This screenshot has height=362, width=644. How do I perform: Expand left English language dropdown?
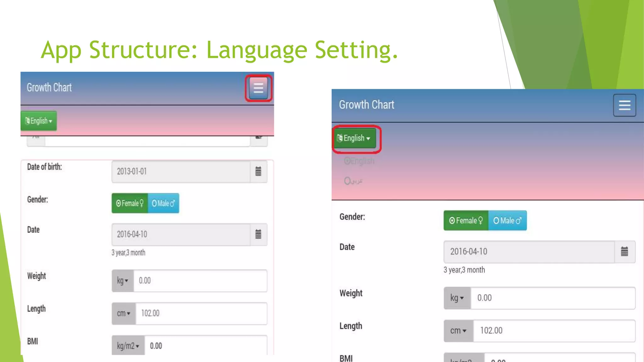pyautogui.click(x=39, y=121)
